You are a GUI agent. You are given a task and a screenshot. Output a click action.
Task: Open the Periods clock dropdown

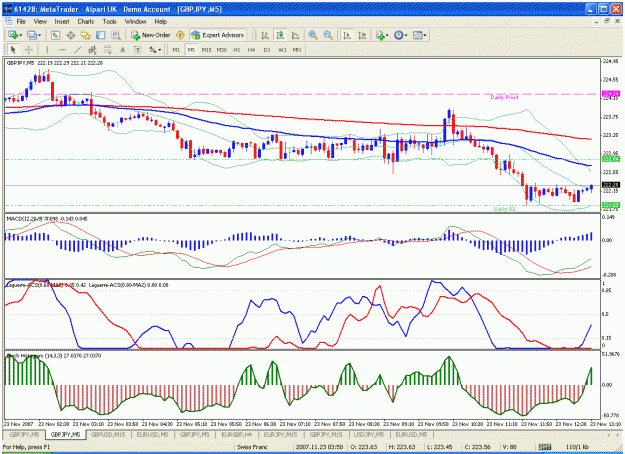(401, 35)
